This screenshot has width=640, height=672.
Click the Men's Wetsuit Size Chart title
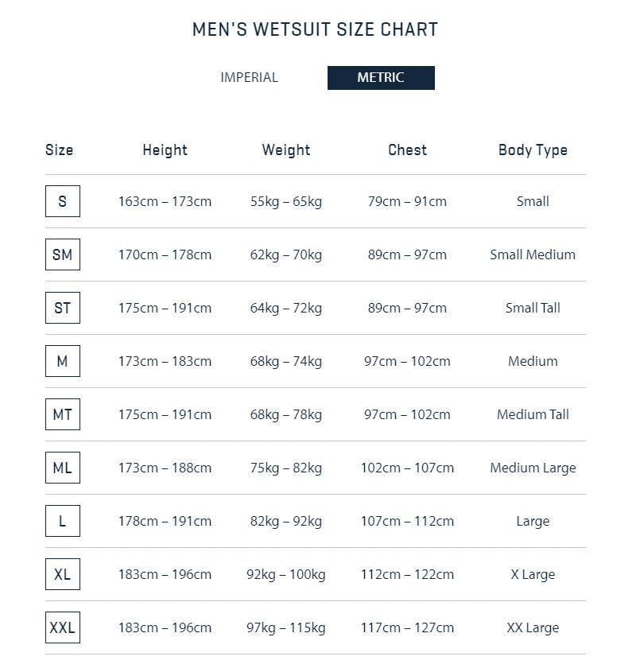(x=316, y=29)
